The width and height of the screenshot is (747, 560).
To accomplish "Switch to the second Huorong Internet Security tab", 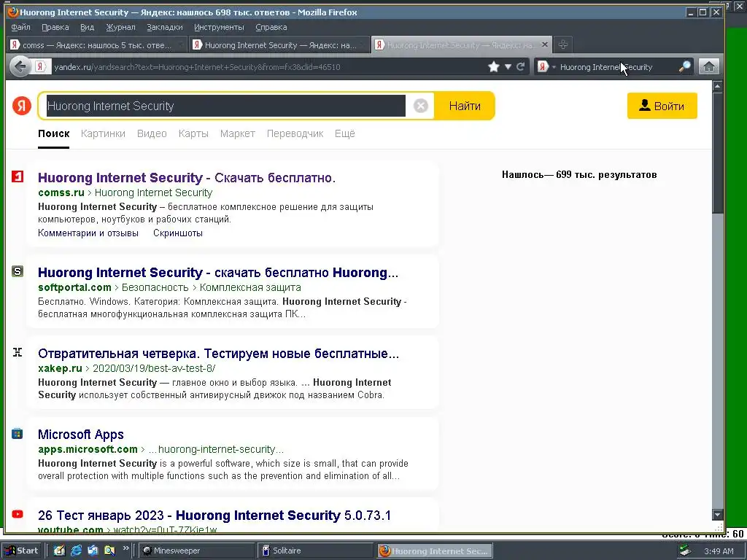I will [279, 44].
